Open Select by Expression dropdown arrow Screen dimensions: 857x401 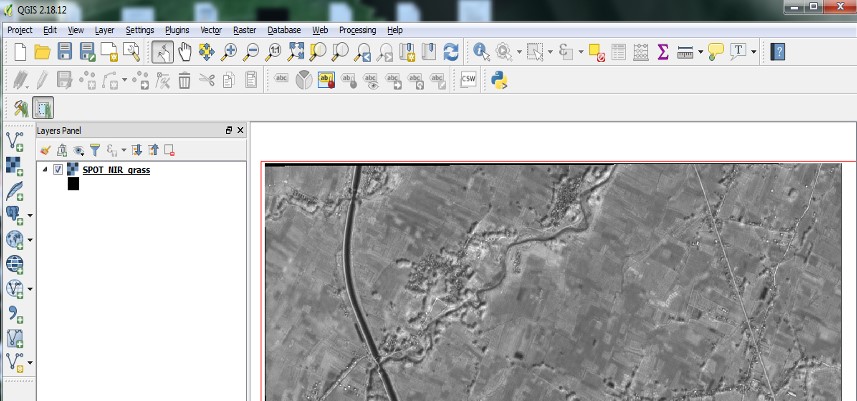pyautogui.click(x=581, y=52)
